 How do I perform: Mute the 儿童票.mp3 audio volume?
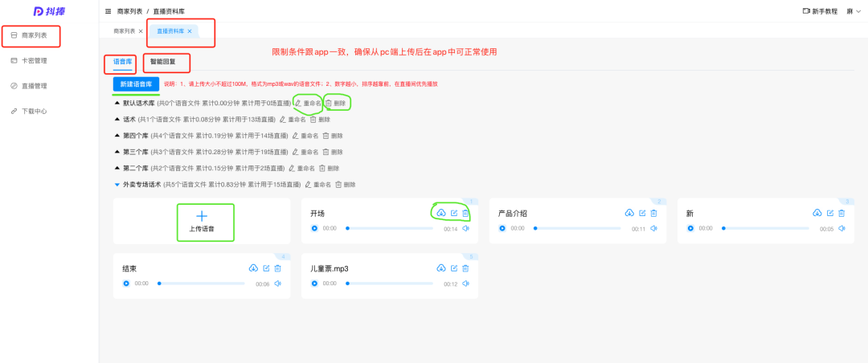(465, 283)
